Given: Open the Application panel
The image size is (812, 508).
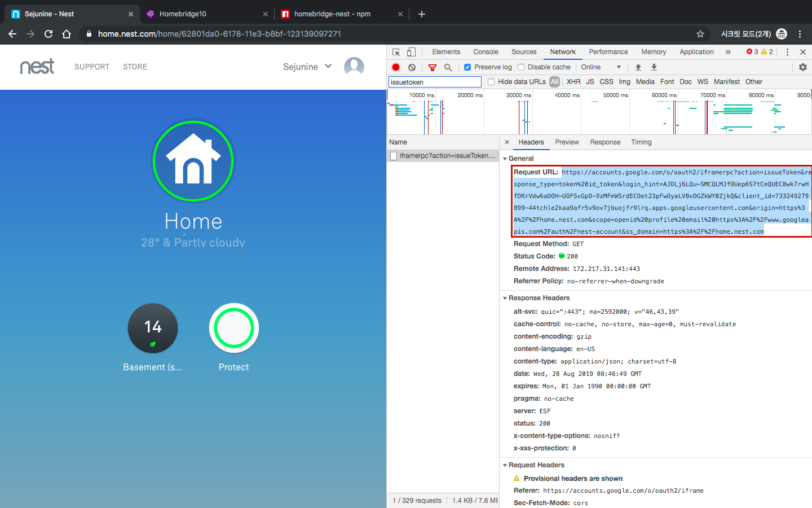Looking at the screenshot, I should [696, 52].
